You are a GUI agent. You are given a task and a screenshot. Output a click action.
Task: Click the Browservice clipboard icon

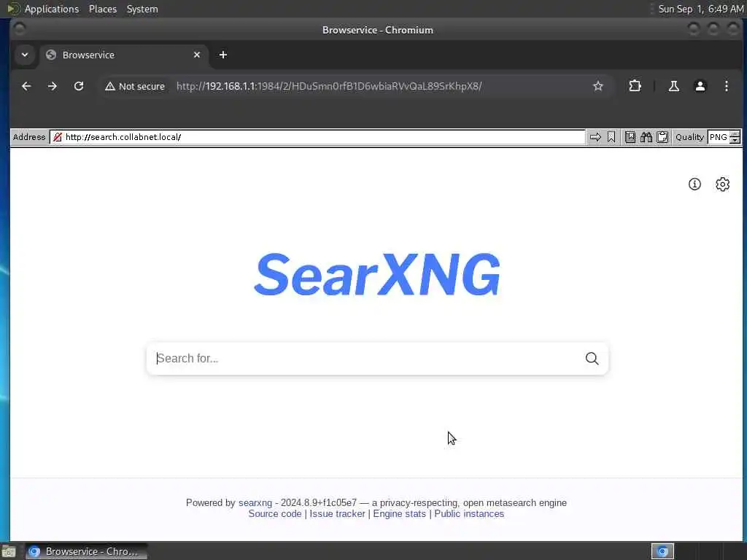pyautogui.click(x=662, y=137)
